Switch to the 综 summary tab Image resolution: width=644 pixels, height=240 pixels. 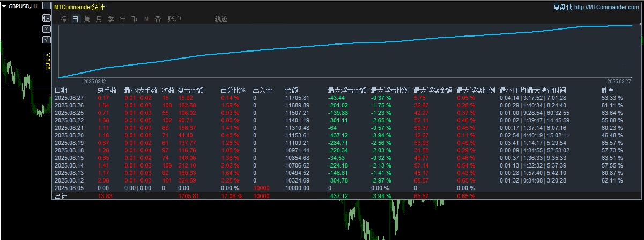[x=64, y=19]
